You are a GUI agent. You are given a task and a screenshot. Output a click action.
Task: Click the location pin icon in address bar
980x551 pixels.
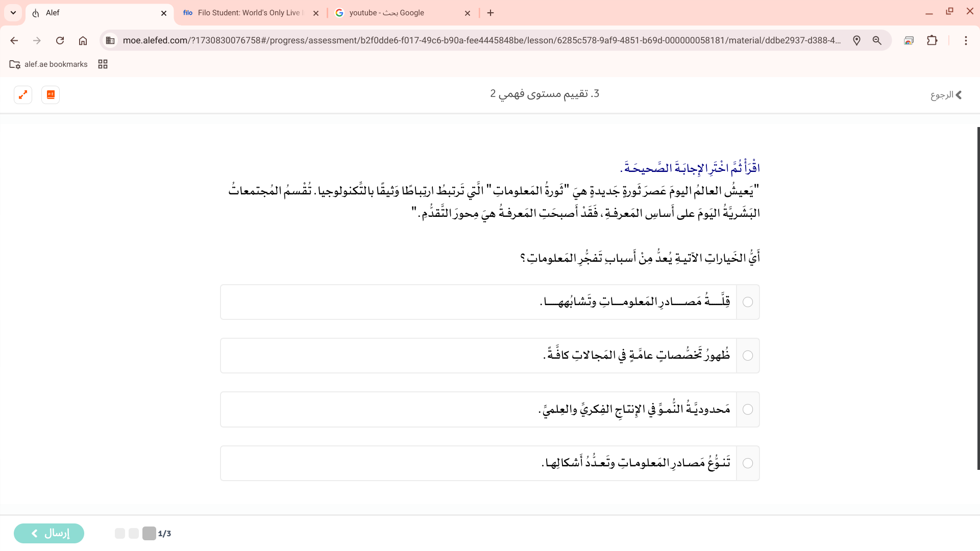856,40
